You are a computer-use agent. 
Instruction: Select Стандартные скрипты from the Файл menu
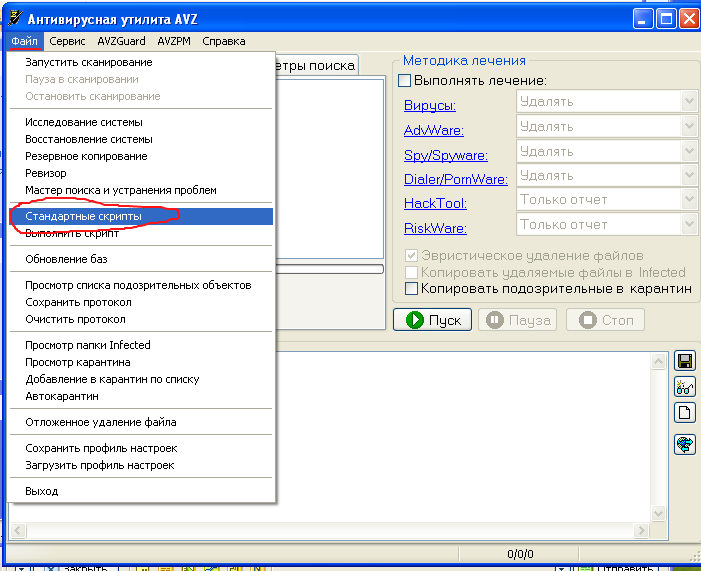[83, 216]
